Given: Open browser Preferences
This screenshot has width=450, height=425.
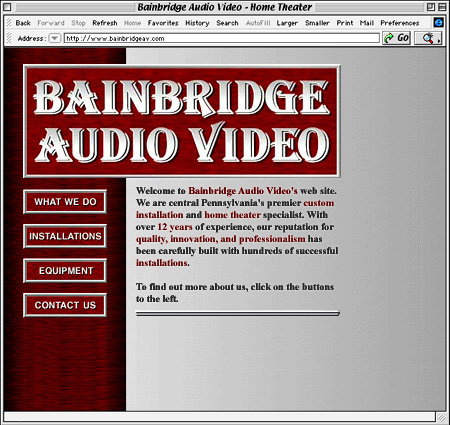Looking at the screenshot, I should point(400,23).
